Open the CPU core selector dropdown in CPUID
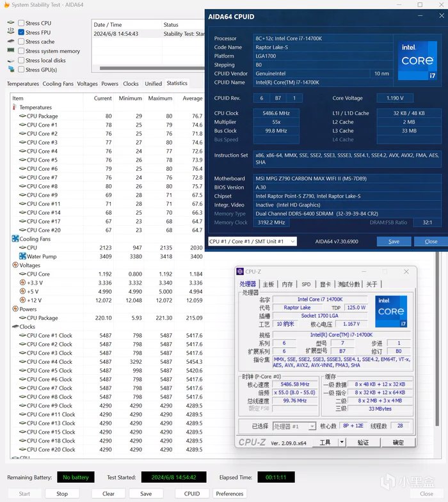The image size is (448, 502). point(253,241)
